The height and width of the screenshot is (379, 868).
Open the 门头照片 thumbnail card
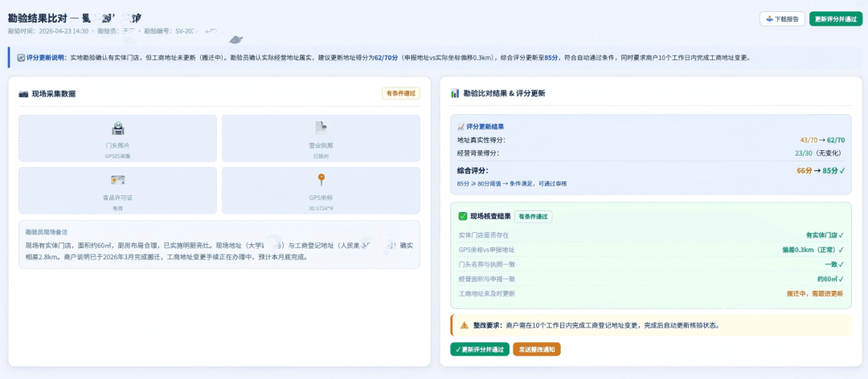[117, 138]
